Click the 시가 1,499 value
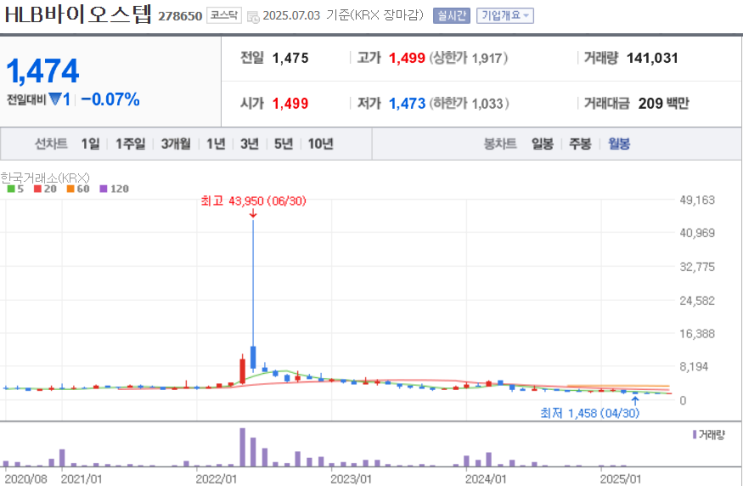The width and height of the screenshot is (743, 486). pos(290,103)
